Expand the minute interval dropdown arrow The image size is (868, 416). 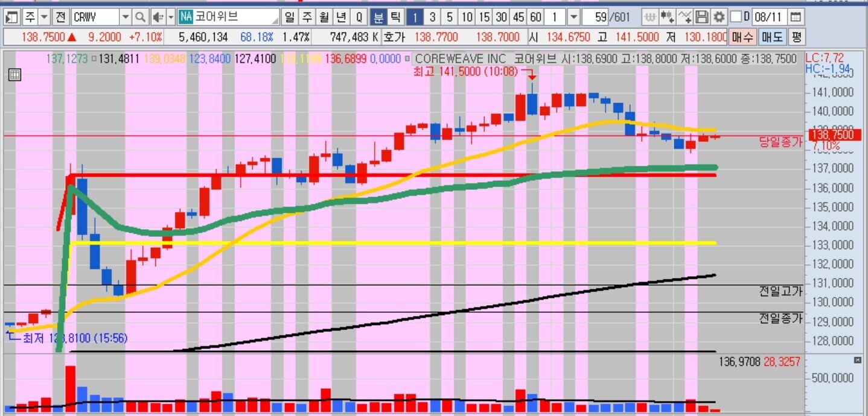(573, 17)
